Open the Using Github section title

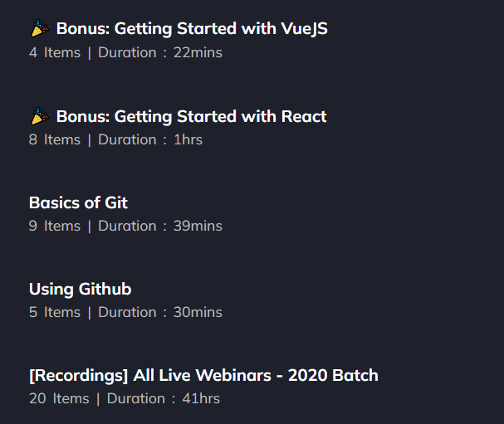tap(81, 289)
